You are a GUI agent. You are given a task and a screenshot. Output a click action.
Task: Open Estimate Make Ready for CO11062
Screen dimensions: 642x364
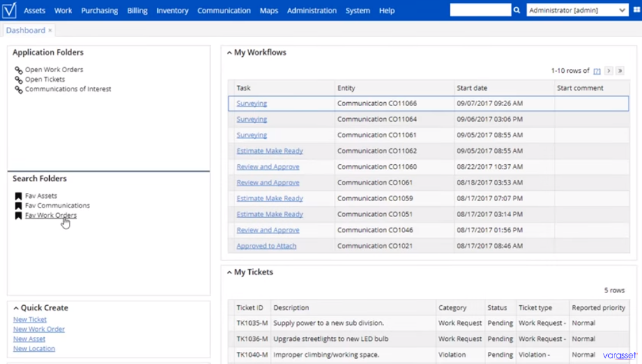point(270,151)
